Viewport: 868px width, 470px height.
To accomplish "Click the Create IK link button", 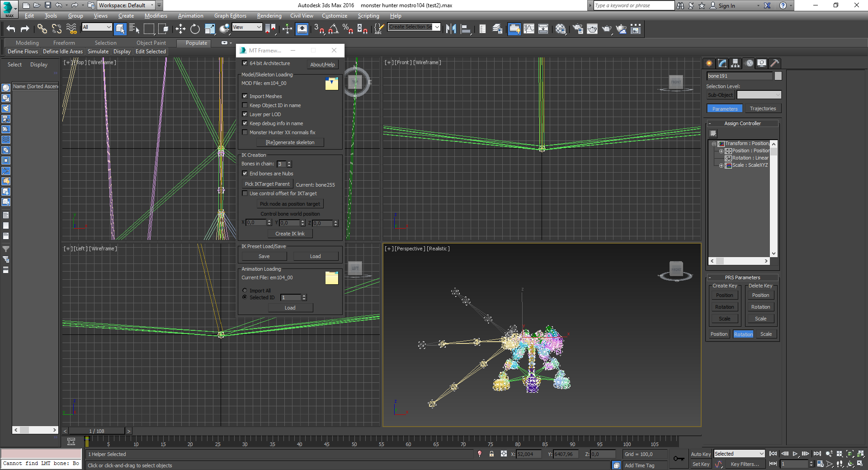I will click(x=290, y=234).
